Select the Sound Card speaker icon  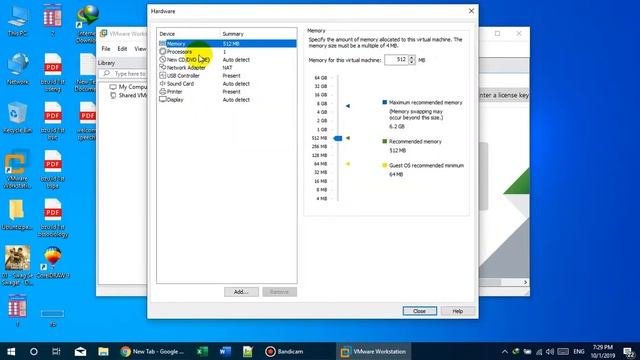click(162, 84)
